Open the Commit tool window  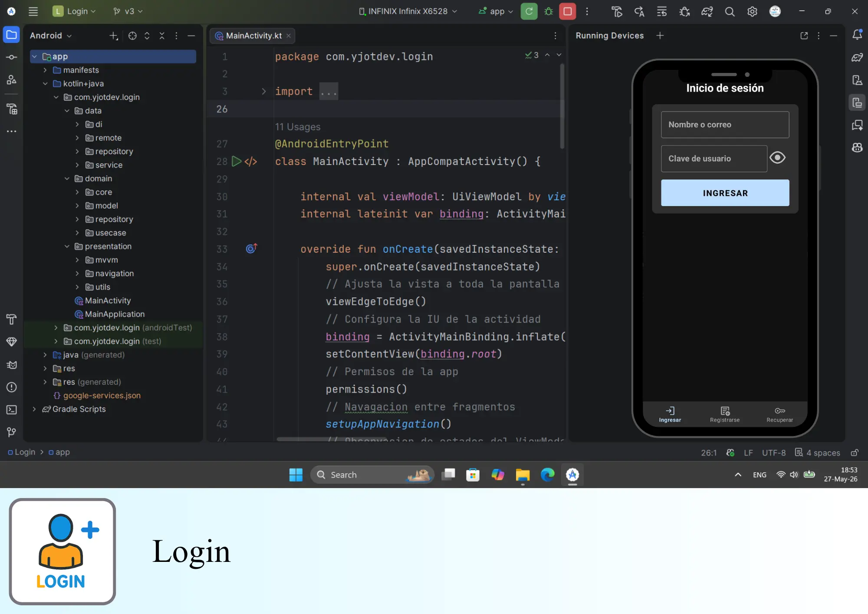pyautogui.click(x=12, y=57)
